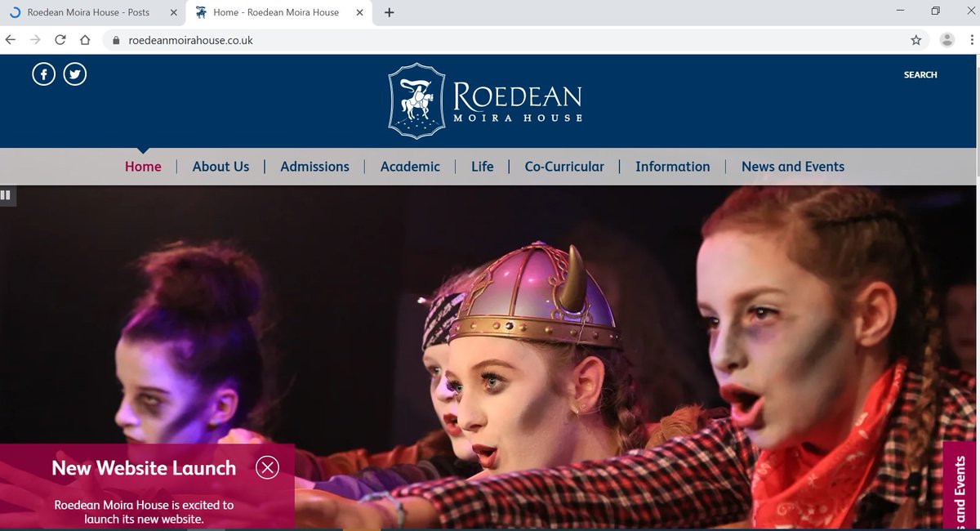Image resolution: width=980 pixels, height=531 pixels.
Task: Click the News and Events link
Action: [x=792, y=167]
